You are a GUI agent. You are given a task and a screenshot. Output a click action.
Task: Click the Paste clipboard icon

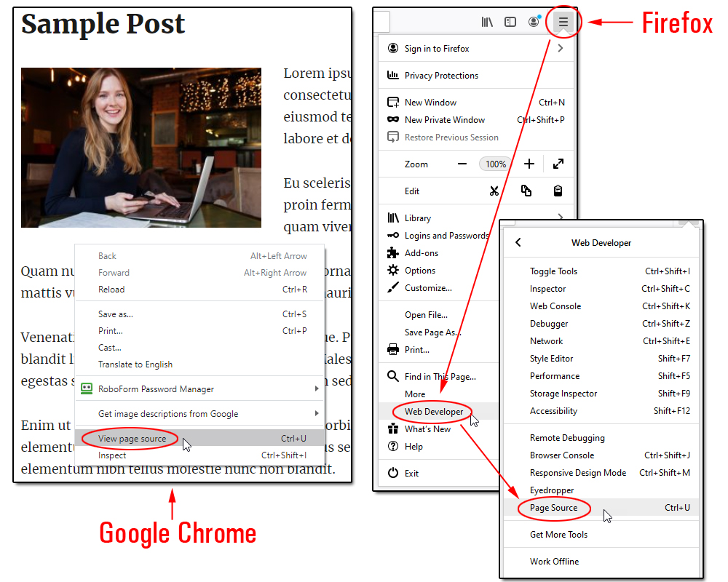click(558, 191)
